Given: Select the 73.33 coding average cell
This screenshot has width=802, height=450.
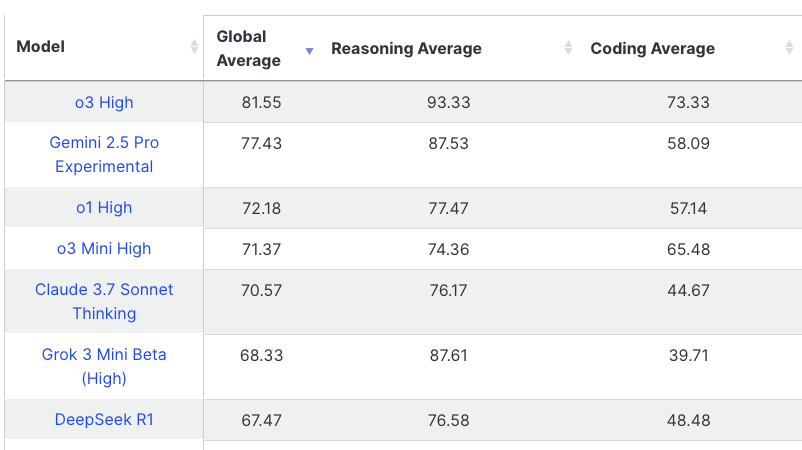Looking at the screenshot, I should pyautogui.click(x=688, y=102).
